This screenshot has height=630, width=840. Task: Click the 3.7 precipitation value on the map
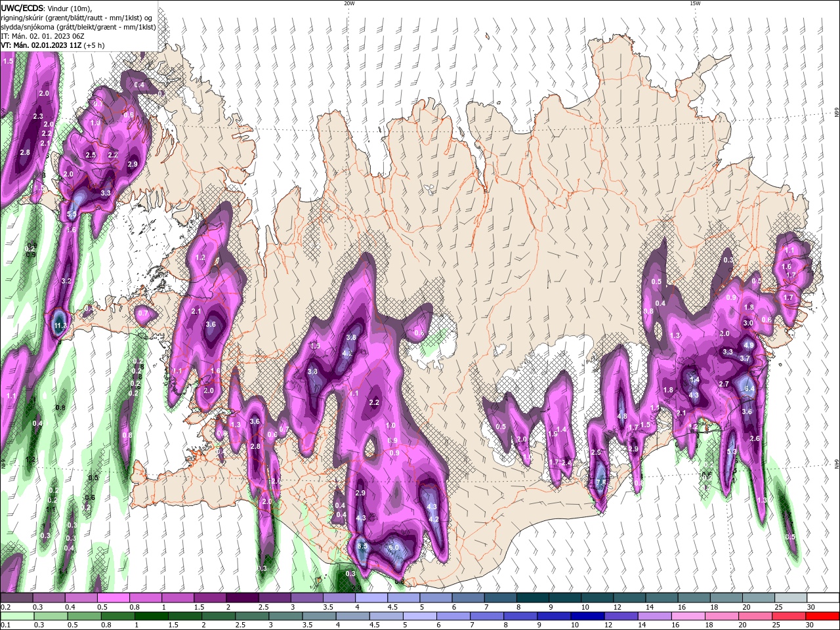pos(745,358)
